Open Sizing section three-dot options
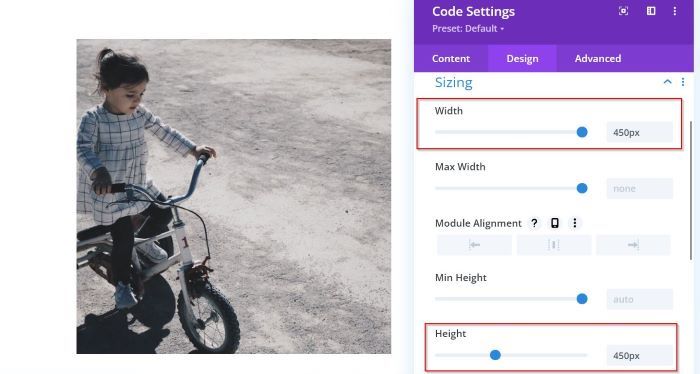 [x=683, y=82]
